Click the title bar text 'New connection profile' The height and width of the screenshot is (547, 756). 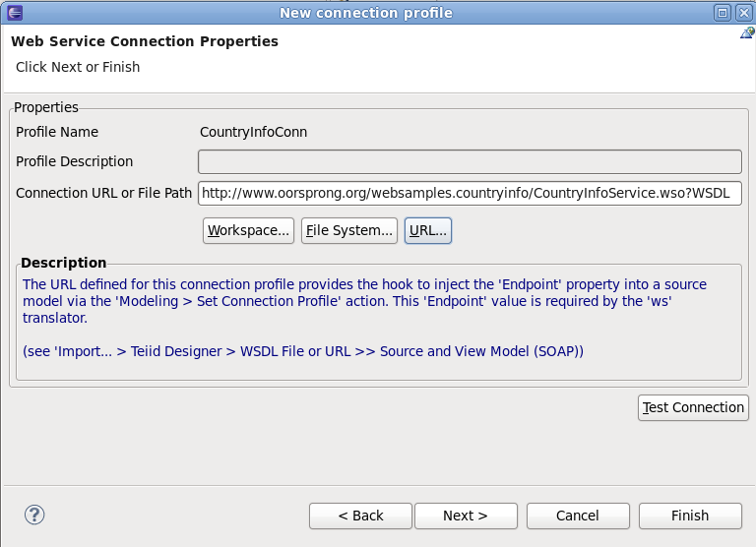(x=366, y=13)
